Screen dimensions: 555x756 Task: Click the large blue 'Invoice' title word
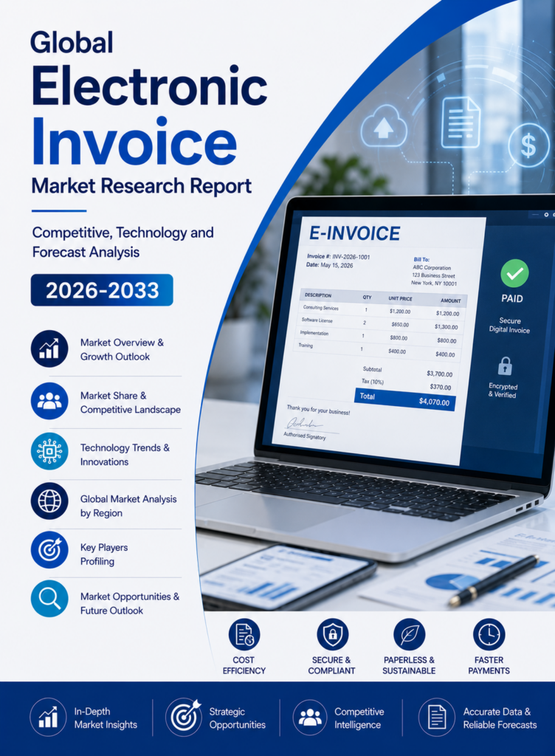click(x=134, y=141)
